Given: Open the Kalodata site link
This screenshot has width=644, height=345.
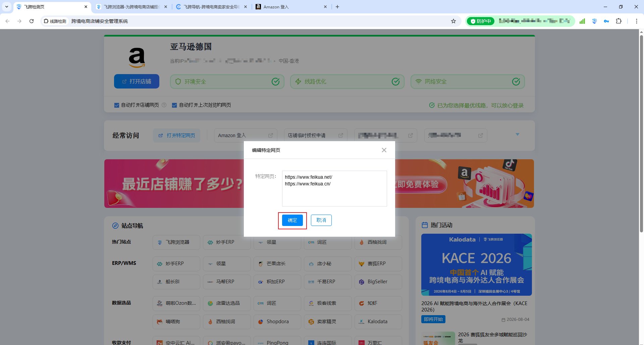Looking at the screenshot, I should (378, 322).
